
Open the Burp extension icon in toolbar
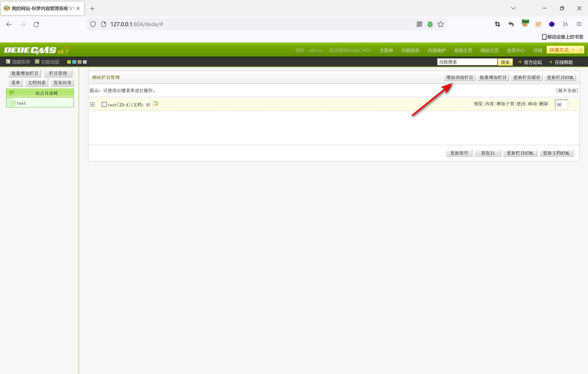tap(525, 24)
